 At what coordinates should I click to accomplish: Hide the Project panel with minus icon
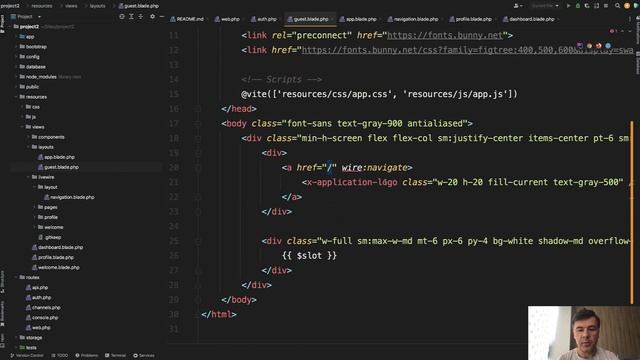tap(162, 17)
